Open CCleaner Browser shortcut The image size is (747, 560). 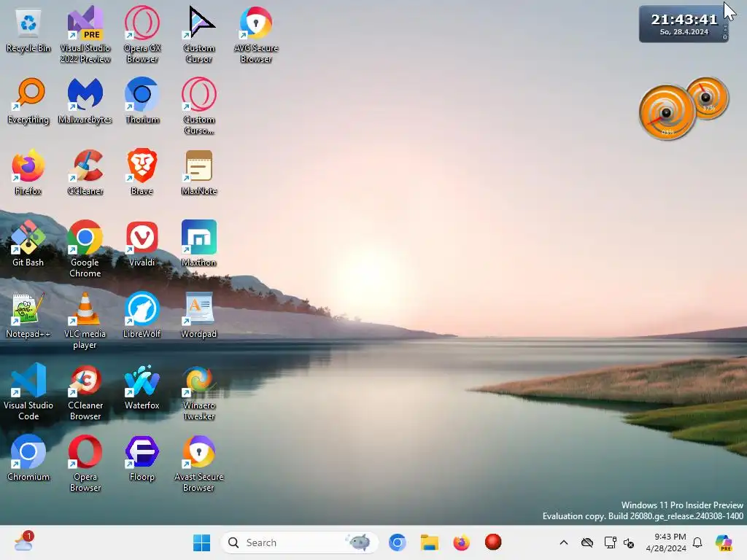[x=85, y=392]
